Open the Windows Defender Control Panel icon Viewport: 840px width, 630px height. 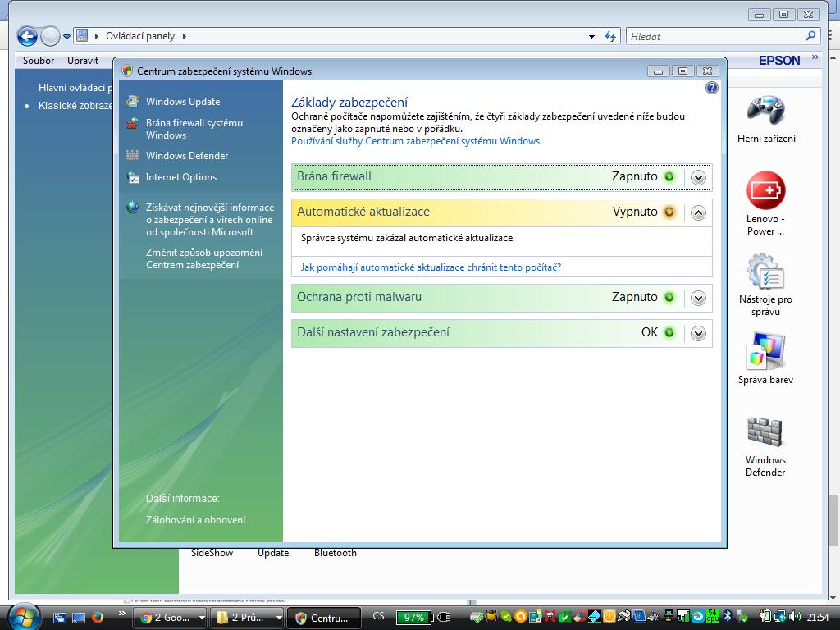point(765,447)
